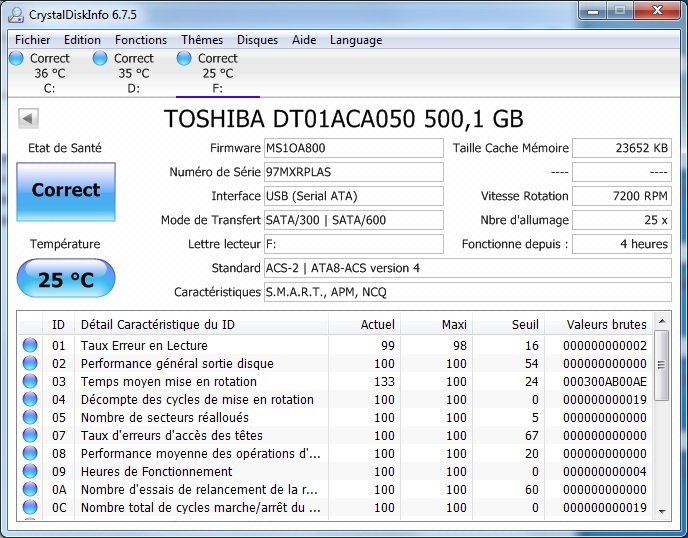Click the Actuel column header
This screenshot has height=538, width=688.
coord(364,324)
